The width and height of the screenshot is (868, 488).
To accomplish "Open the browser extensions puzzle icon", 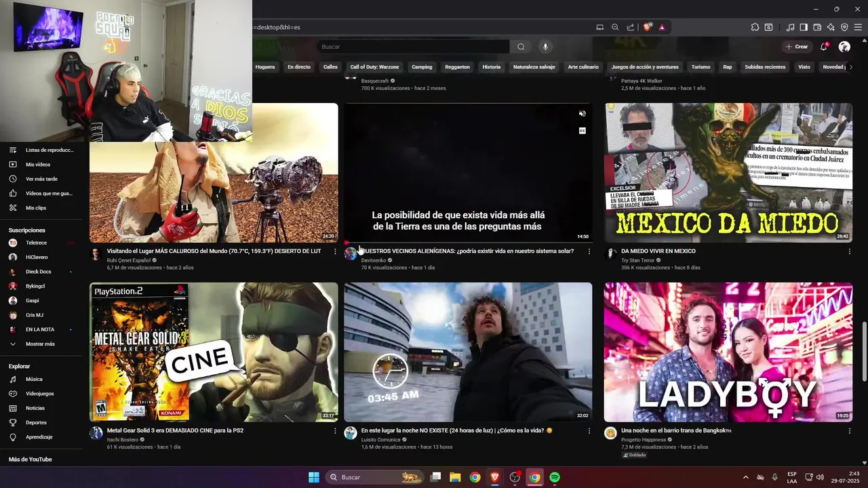I will pyautogui.click(x=755, y=27).
